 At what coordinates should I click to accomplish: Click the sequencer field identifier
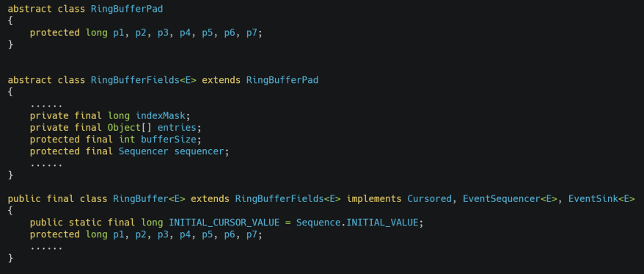pyautogui.click(x=200, y=151)
